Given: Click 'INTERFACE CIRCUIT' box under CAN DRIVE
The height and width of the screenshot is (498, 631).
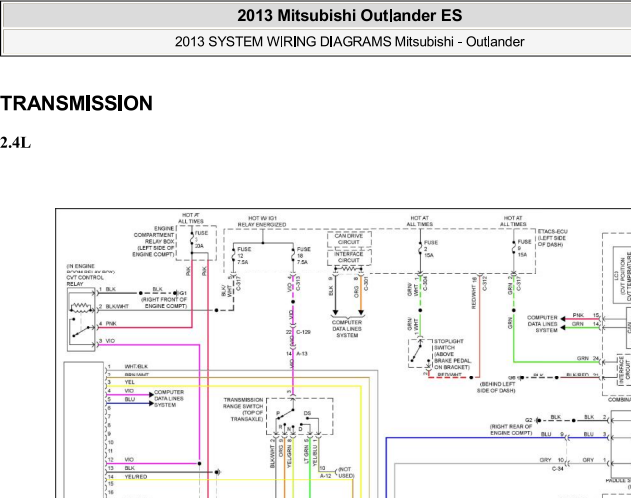Looking at the screenshot, I should click(349, 257).
